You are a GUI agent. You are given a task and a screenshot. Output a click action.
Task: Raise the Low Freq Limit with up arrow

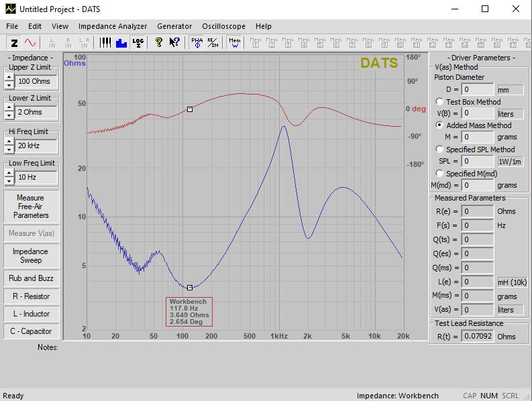click(x=9, y=174)
